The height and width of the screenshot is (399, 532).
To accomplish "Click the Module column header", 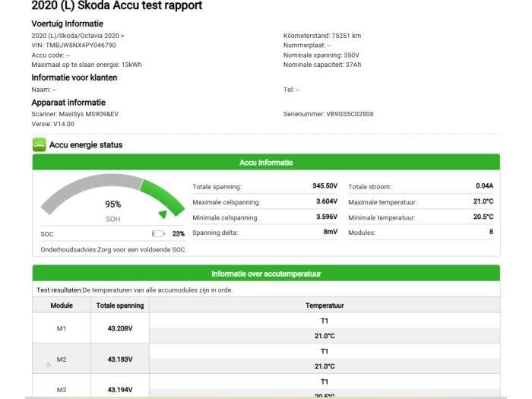I will point(62,306).
